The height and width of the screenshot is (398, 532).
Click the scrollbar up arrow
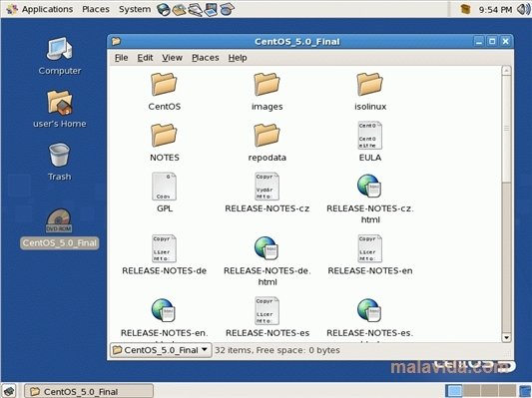coord(506,71)
